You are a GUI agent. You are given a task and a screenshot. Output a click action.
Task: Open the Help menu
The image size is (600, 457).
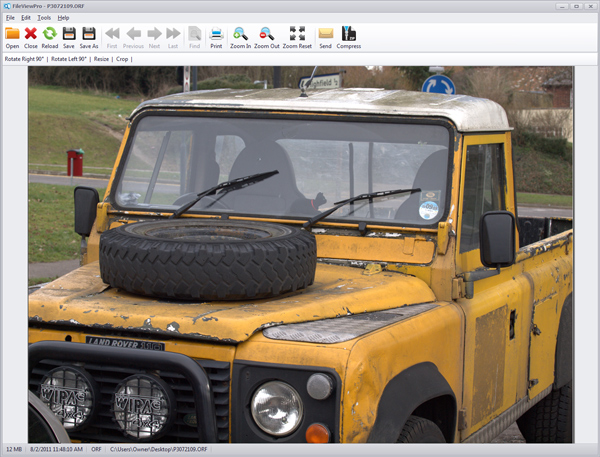coord(63,18)
